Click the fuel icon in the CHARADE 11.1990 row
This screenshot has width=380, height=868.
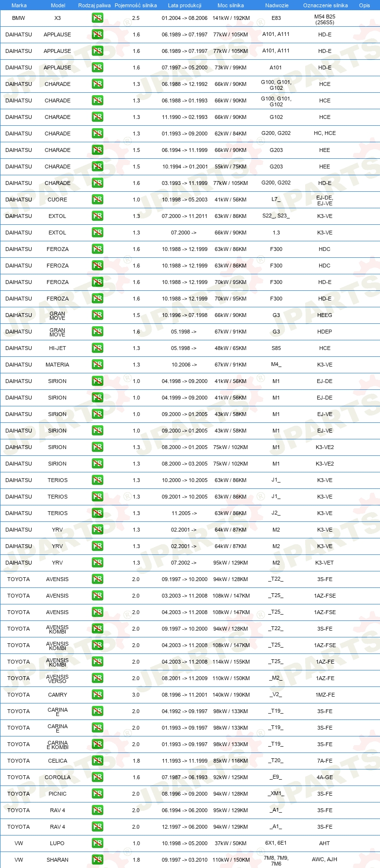(x=97, y=117)
